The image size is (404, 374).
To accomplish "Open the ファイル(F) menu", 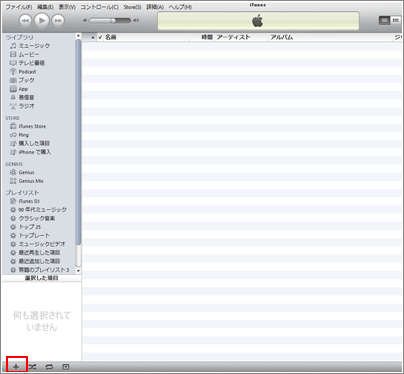I will [x=19, y=7].
